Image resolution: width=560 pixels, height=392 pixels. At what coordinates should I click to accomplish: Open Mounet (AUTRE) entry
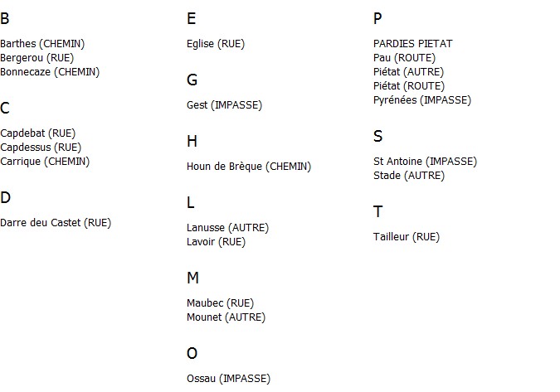(226, 317)
